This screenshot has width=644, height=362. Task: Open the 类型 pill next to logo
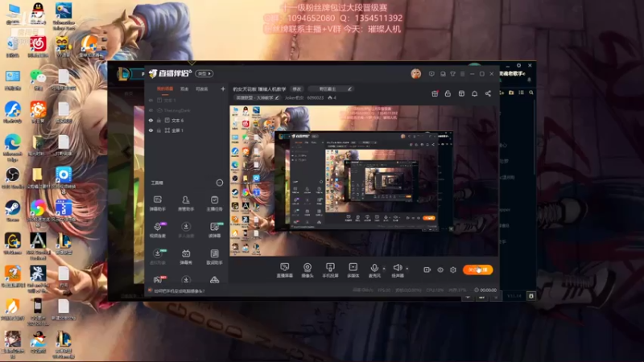click(x=204, y=73)
